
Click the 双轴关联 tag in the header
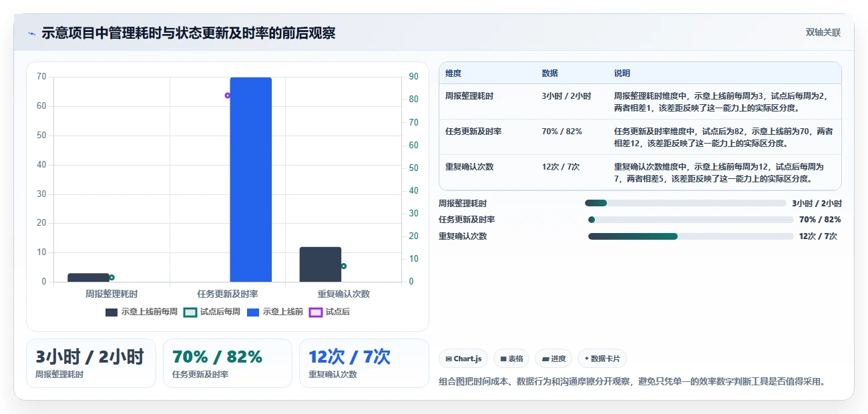pos(823,32)
